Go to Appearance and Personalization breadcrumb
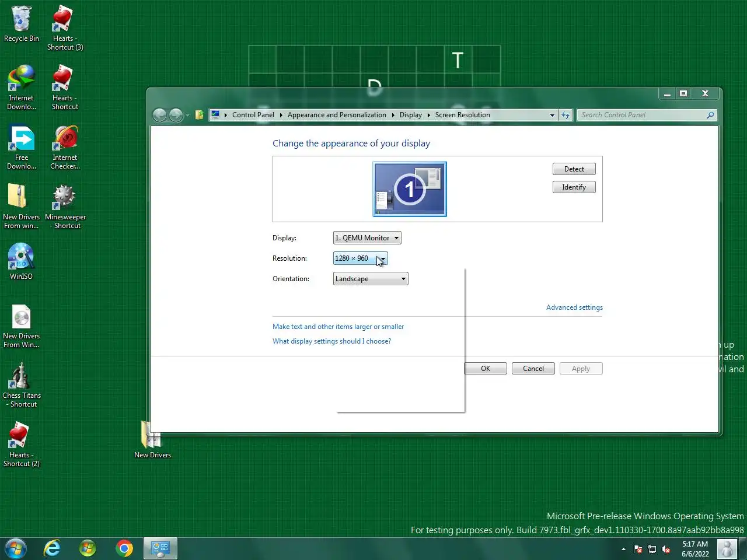 (x=337, y=115)
